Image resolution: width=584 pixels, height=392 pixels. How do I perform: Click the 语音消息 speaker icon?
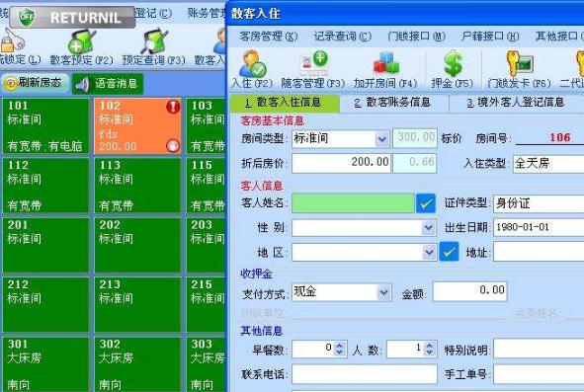[83, 85]
